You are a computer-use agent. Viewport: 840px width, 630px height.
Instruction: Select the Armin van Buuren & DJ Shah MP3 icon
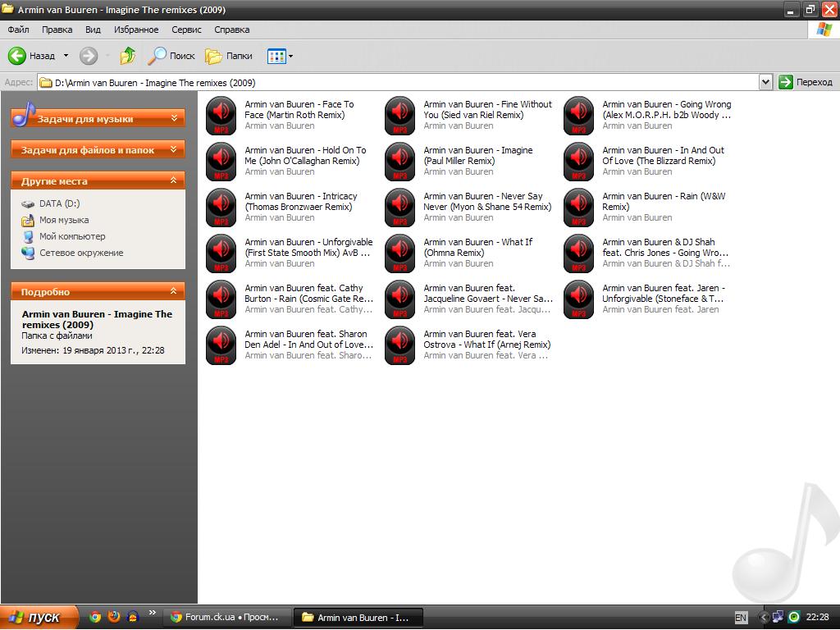coord(579,254)
